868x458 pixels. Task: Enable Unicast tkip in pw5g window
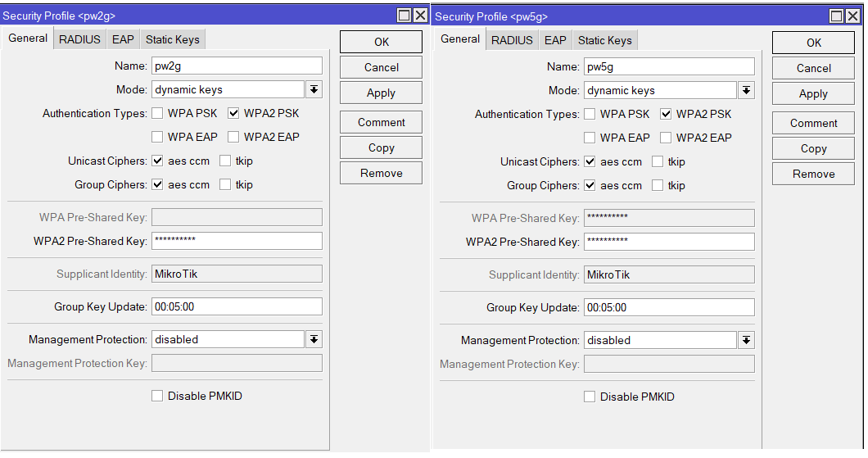pyautogui.click(x=657, y=161)
